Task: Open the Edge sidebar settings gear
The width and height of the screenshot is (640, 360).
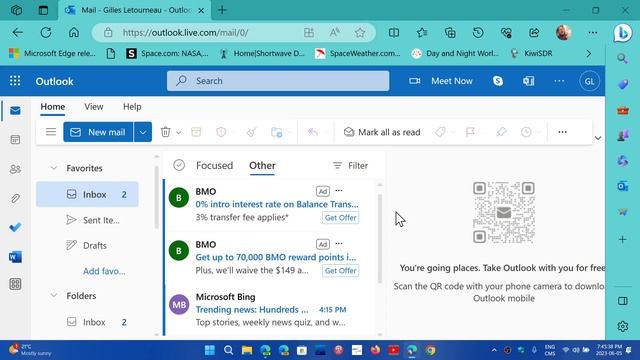Action: pos(622,326)
